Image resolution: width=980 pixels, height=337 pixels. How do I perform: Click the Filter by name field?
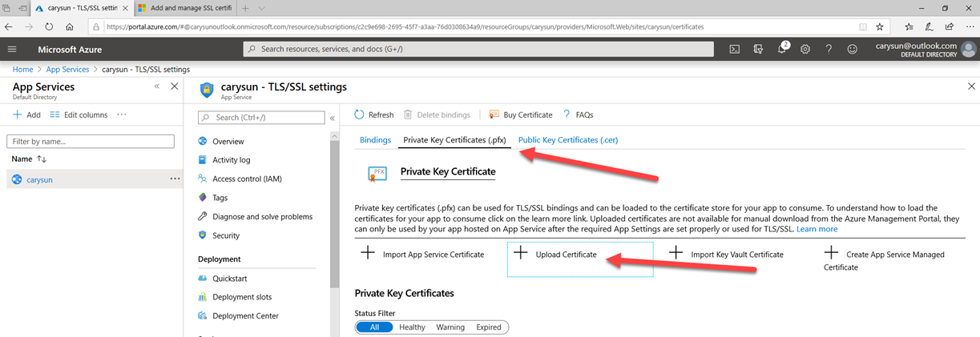91,142
